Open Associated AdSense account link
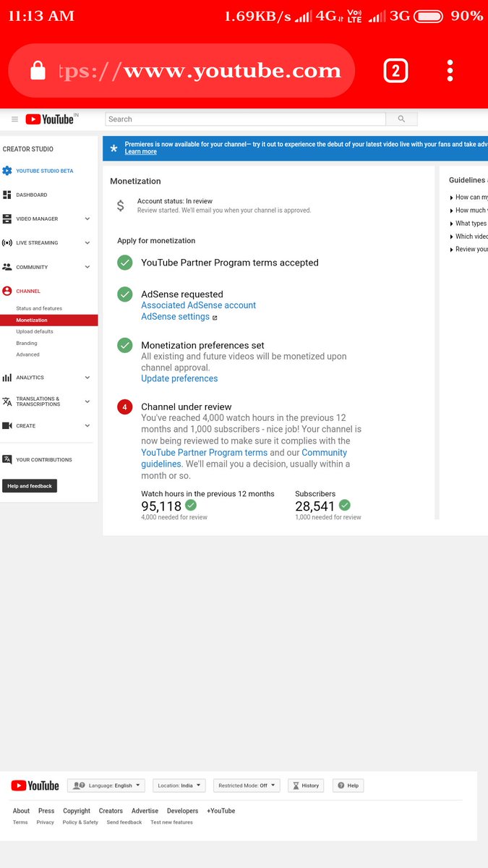 tap(198, 305)
